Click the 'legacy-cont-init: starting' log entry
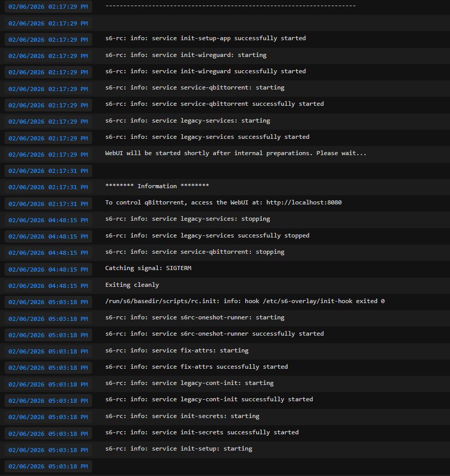 (189, 383)
